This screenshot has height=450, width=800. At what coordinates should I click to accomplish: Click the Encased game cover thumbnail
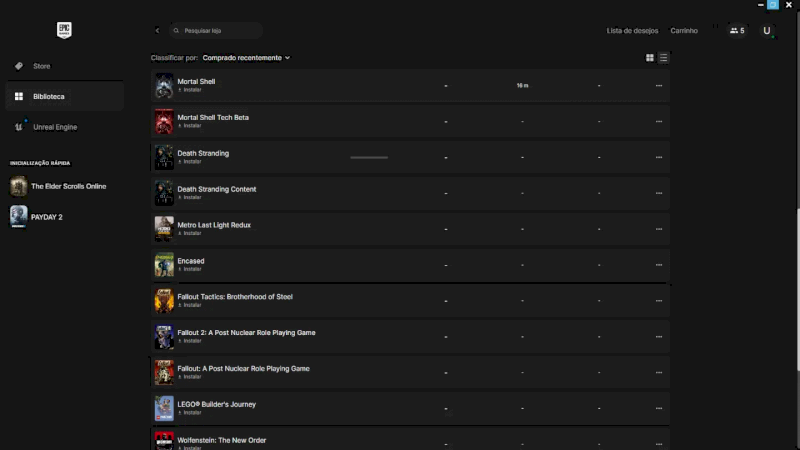point(164,265)
